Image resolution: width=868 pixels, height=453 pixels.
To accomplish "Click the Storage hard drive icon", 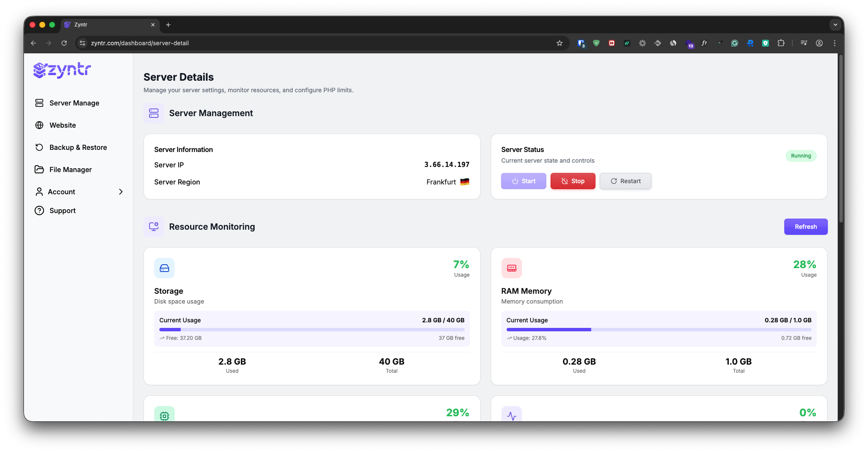I will [x=164, y=268].
